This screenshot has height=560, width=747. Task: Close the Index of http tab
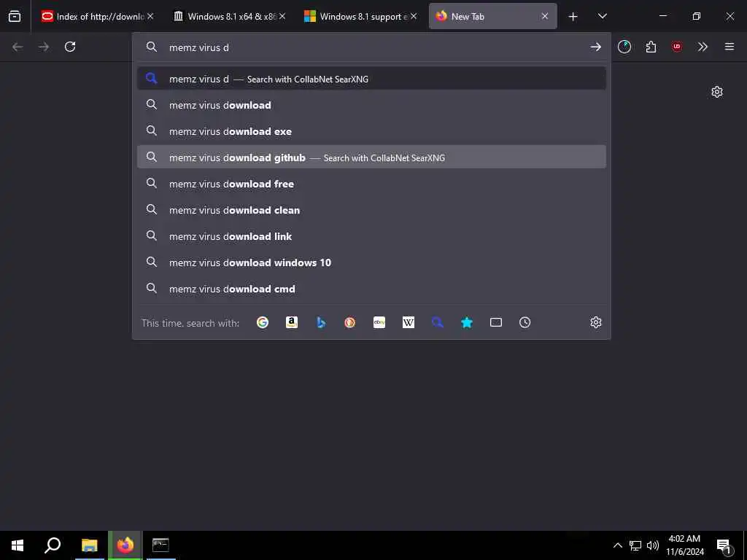150,16
